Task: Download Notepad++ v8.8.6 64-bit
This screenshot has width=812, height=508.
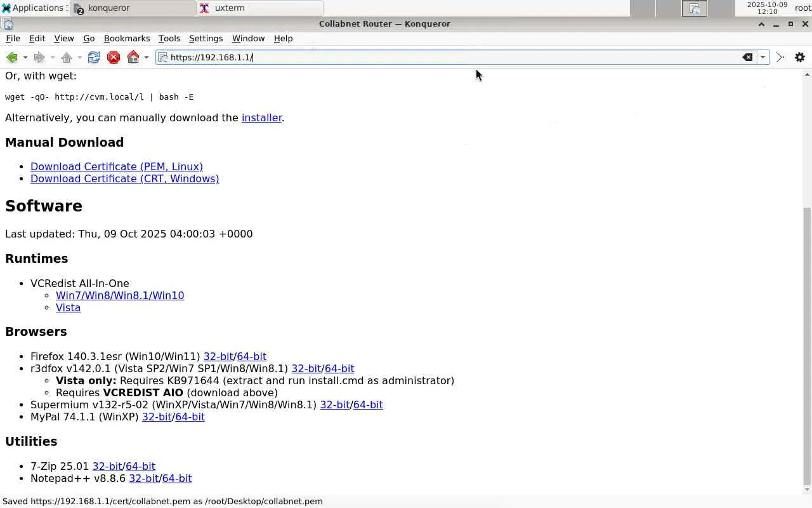Action: [x=177, y=478]
